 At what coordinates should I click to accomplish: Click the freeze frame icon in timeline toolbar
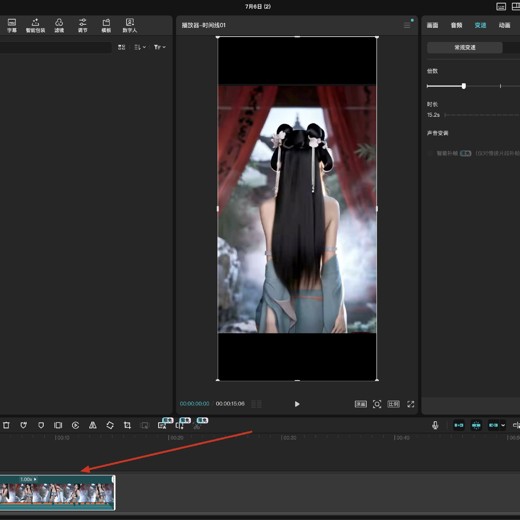[58, 425]
